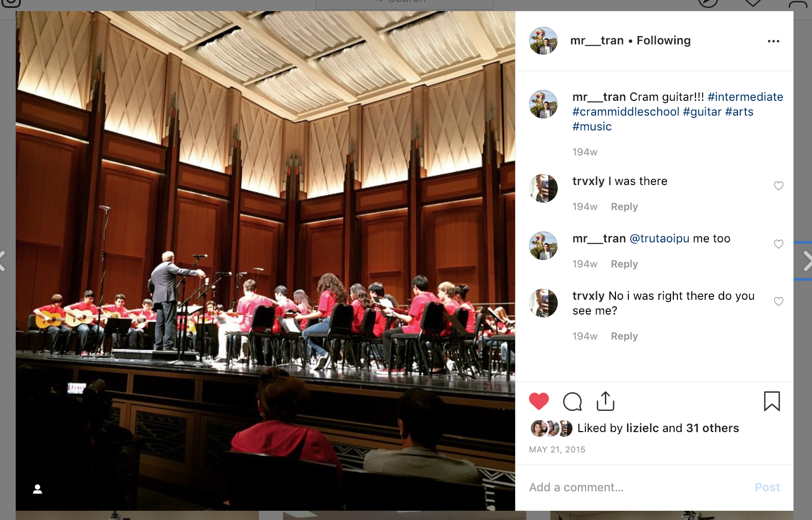Open the #intermediate hashtag link
812x520 pixels.
(745, 97)
